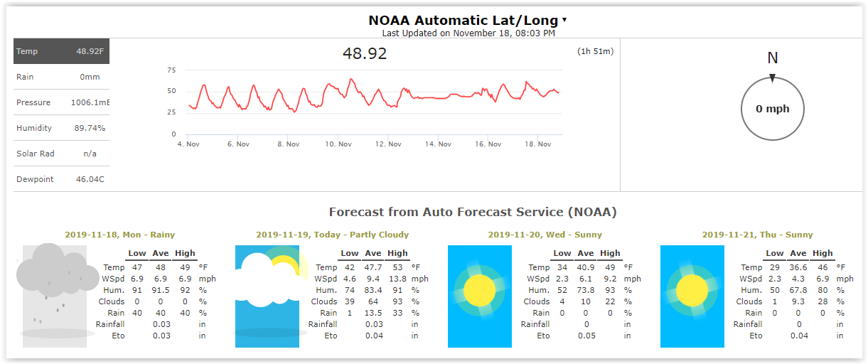The width and height of the screenshot is (868, 364).
Task: Click the Ave column header in Wednesday forecast
Action: [586, 253]
